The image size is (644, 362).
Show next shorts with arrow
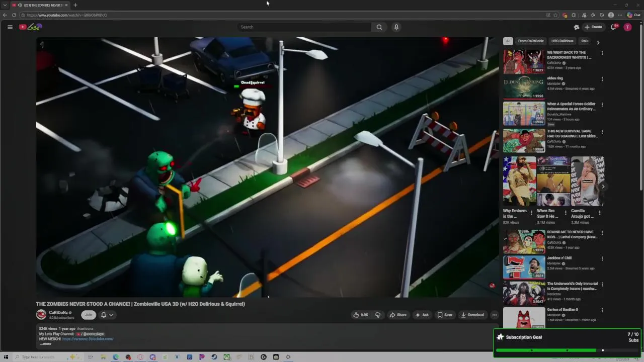coord(603,187)
